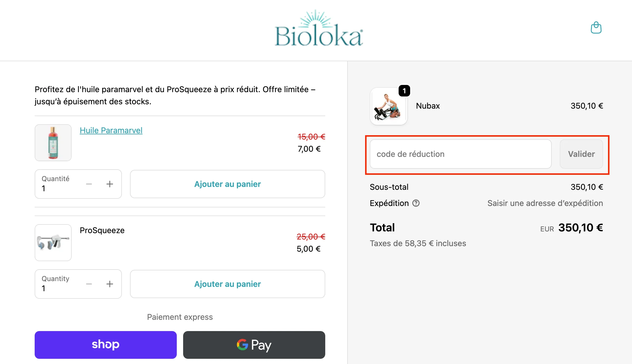This screenshot has height=364, width=632.
Task: Add Huile Paramarvel to the cart
Action: [227, 184]
